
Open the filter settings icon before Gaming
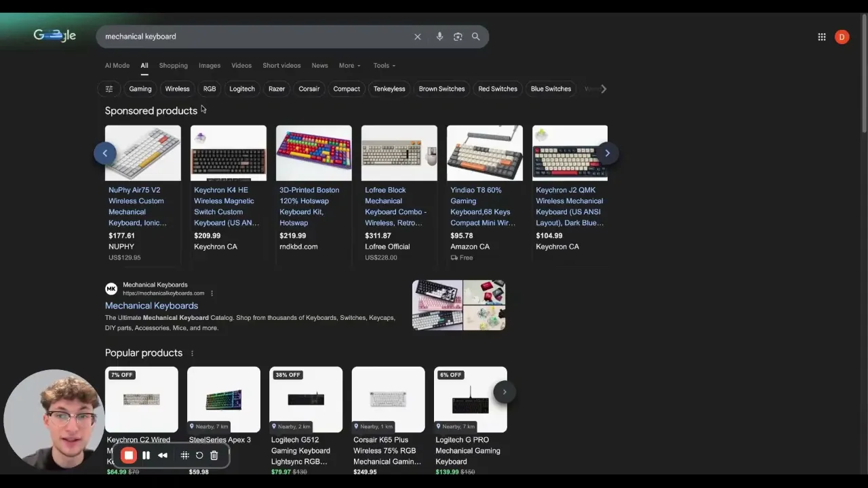point(109,89)
